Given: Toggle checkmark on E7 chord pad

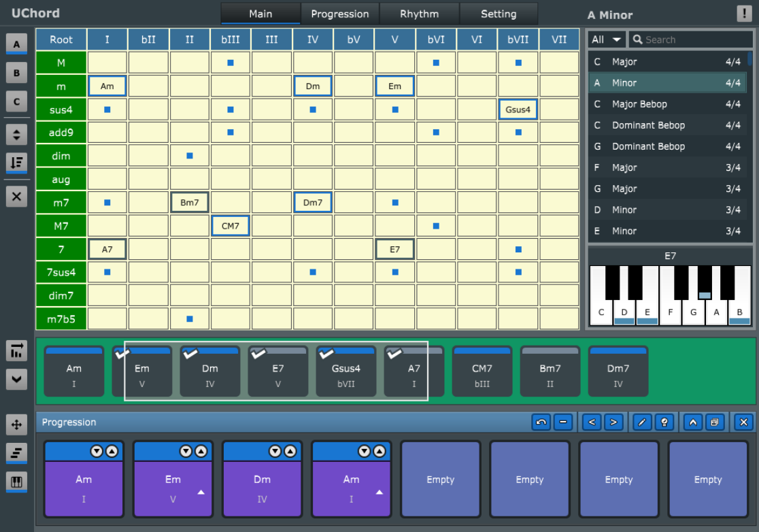Looking at the screenshot, I should point(258,354).
